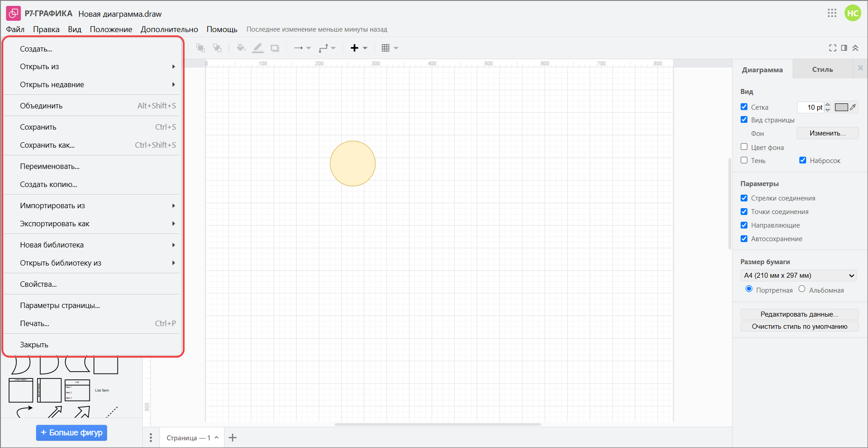This screenshot has width=868, height=448.
Task: Open the HC user profile avatar
Action: [853, 13]
